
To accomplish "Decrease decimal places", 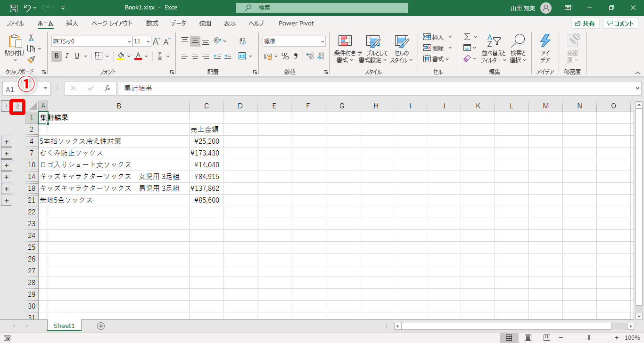I will click(x=321, y=56).
